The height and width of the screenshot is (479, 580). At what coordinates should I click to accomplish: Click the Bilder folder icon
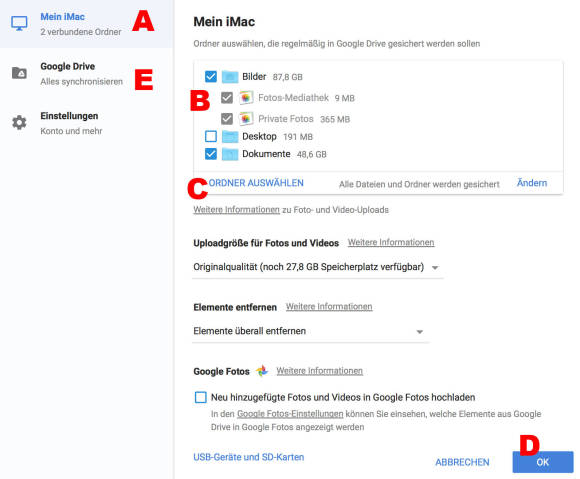(x=230, y=77)
